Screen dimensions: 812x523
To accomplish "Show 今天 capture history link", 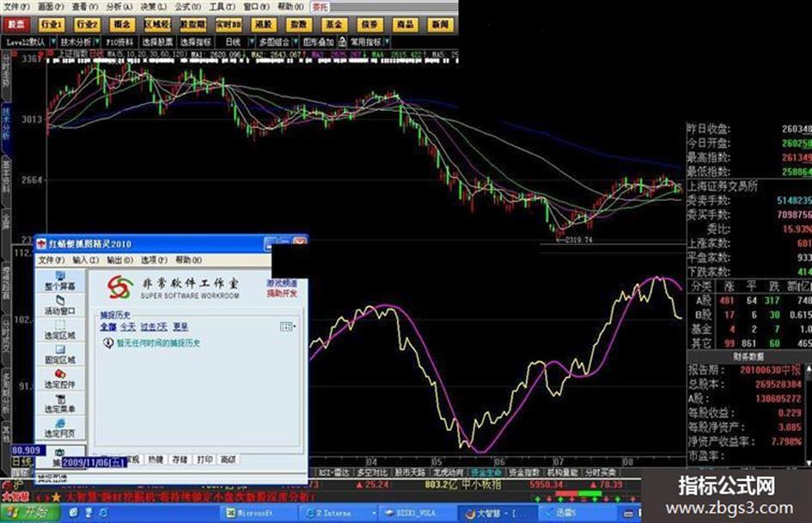I will [128, 326].
